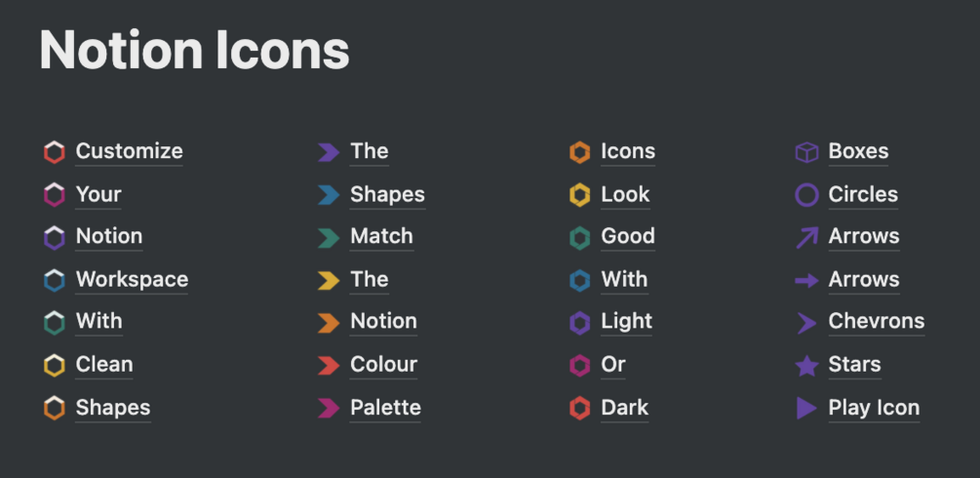
Task: Open the Play Icon page link
Action: 874,407
